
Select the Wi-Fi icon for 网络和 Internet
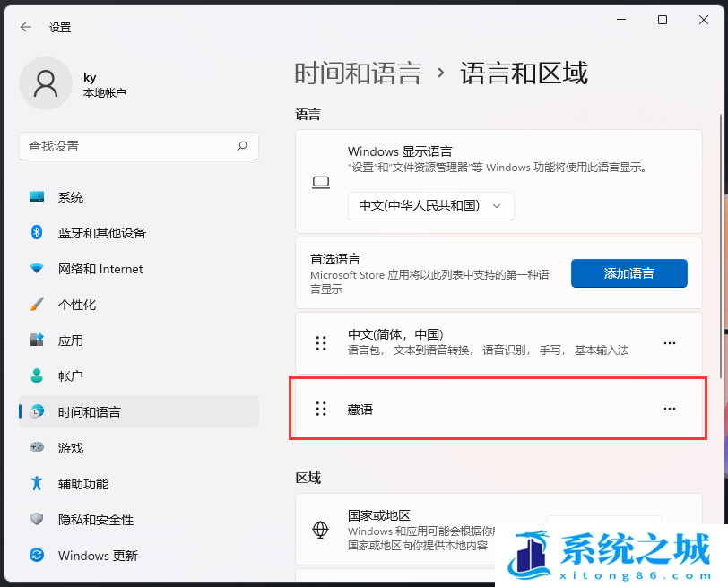click(x=37, y=268)
